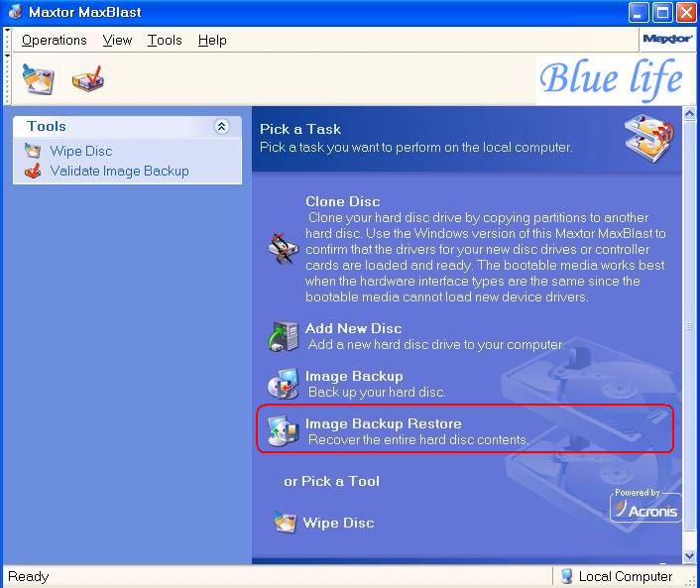This screenshot has height=588, width=700.
Task: Select Wipe Disc link in Tools sidebar
Action: [81, 151]
